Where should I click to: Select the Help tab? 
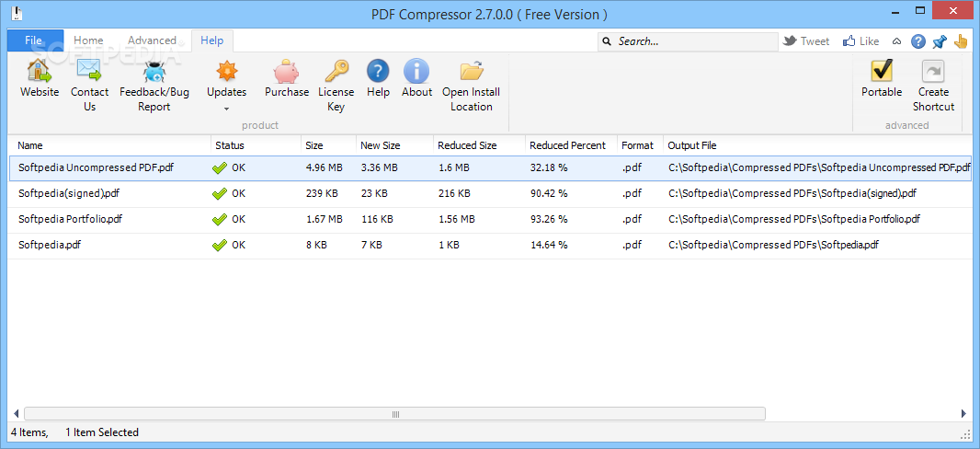(211, 40)
